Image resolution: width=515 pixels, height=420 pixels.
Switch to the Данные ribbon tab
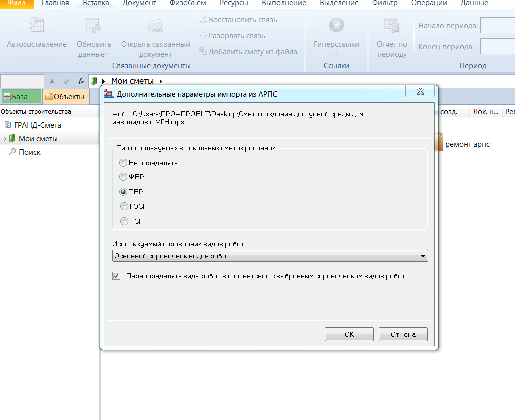(474, 3)
